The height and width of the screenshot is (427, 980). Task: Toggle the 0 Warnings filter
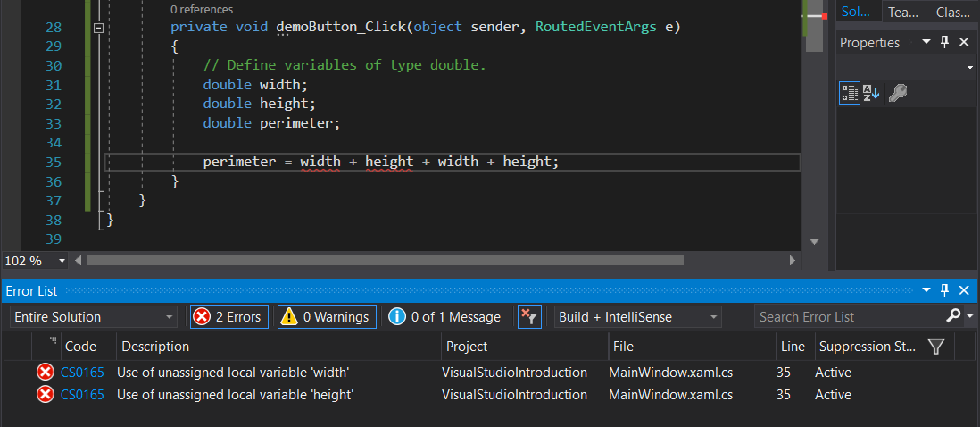(x=326, y=317)
